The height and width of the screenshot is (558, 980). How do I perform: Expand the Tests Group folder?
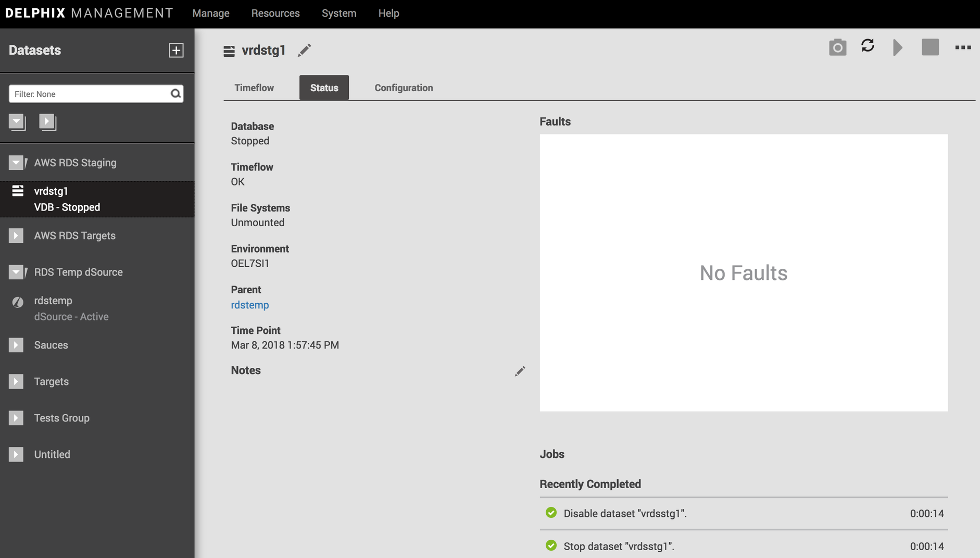[x=16, y=418]
